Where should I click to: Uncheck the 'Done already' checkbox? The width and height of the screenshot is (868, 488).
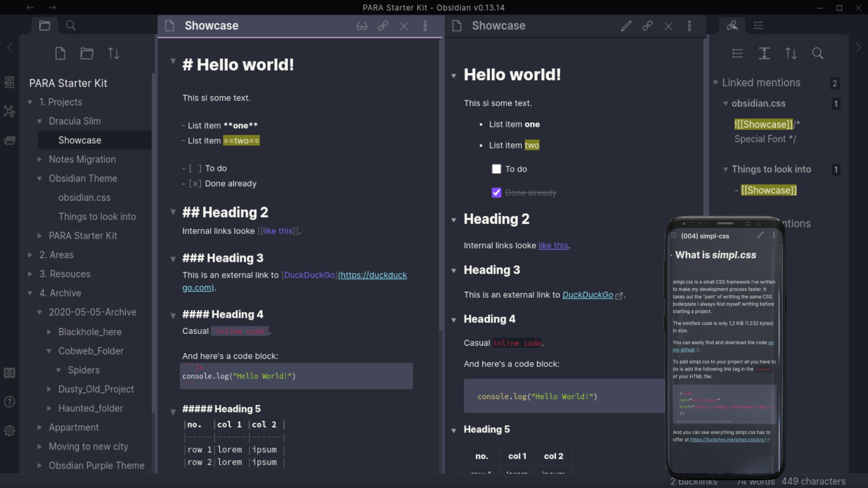coord(496,193)
